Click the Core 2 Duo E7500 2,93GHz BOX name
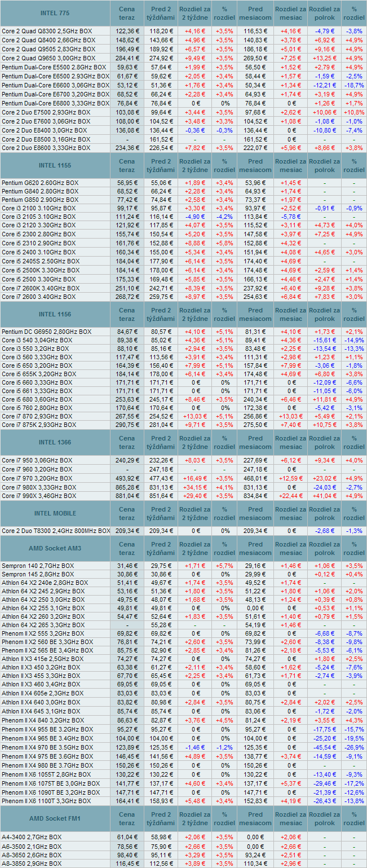This screenshot has width=367, height=868. click(x=46, y=112)
